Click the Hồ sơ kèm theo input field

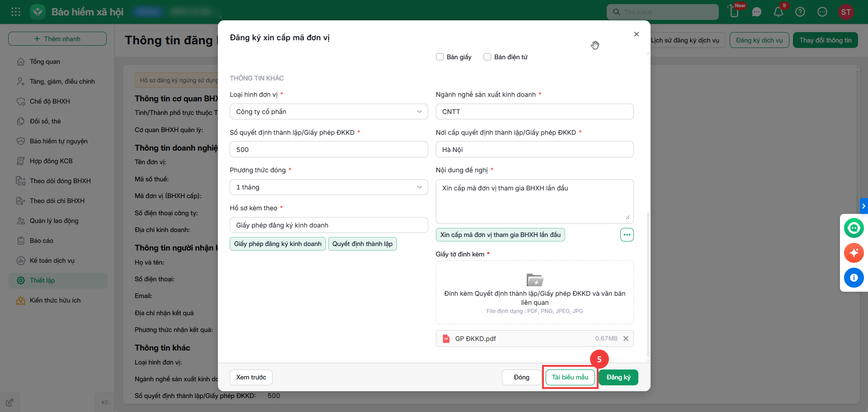coord(329,225)
